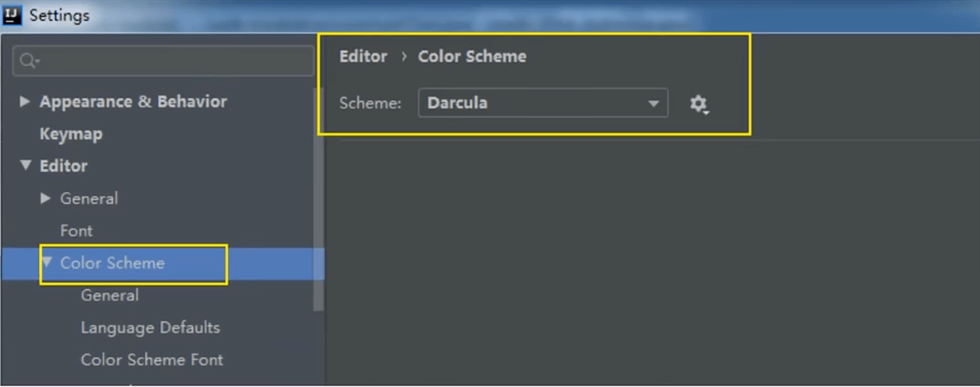Select Appearance & Behavior in the tree
The width and height of the screenshot is (980, 387).
(x=133, y=102)
